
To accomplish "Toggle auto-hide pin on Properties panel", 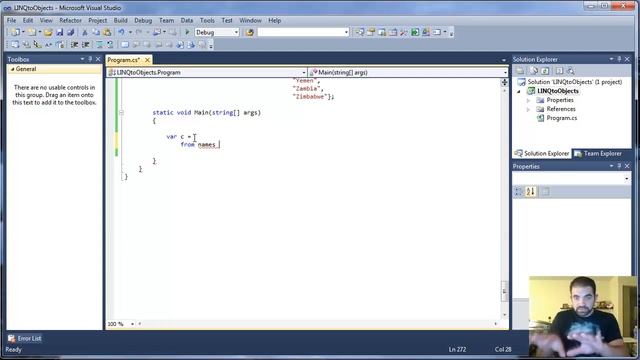I will click(x=619, y=166).
